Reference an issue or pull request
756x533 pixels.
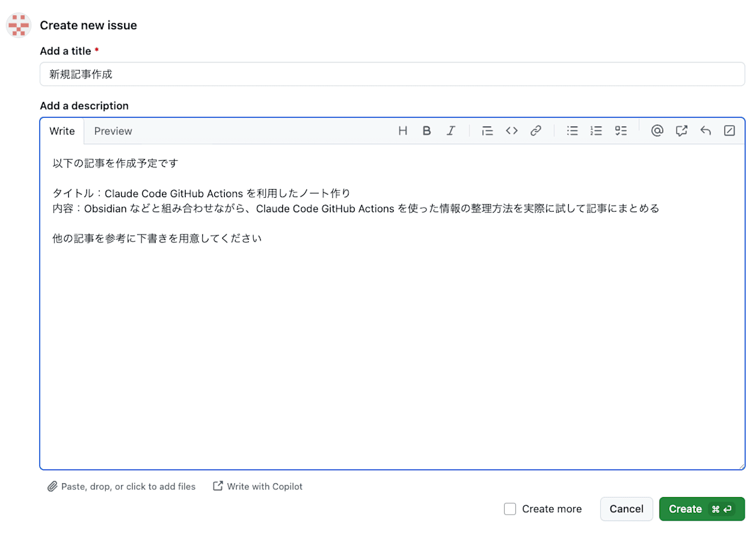pos(681,131)
